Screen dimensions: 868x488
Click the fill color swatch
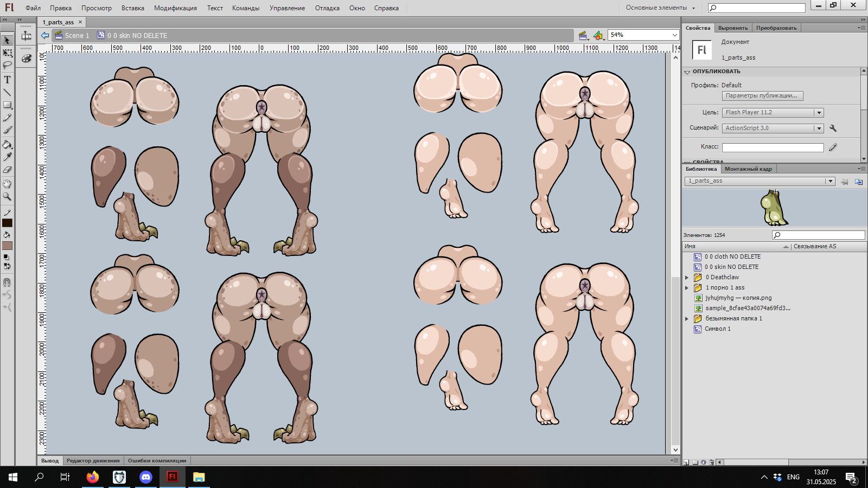click(x=7, y=246)
